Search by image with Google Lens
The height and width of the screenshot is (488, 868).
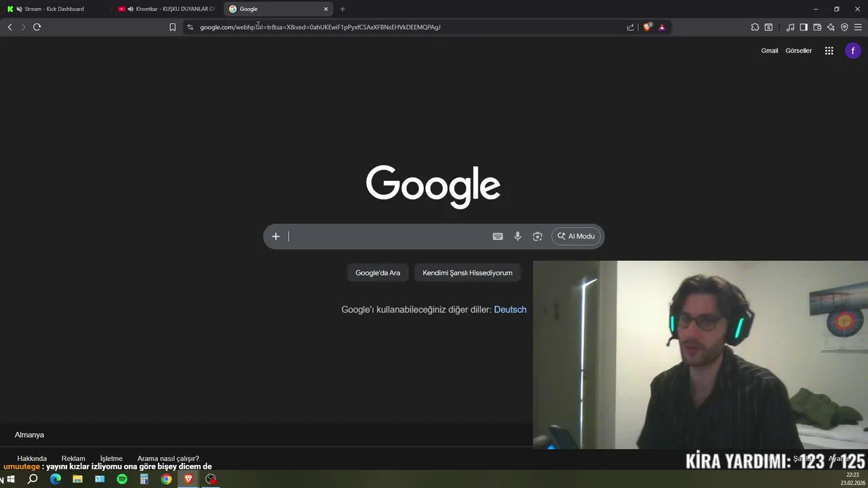coord(537,237)
